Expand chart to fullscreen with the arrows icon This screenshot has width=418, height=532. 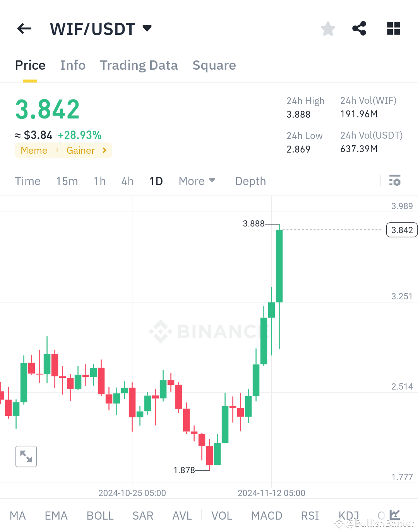(26, 456)
